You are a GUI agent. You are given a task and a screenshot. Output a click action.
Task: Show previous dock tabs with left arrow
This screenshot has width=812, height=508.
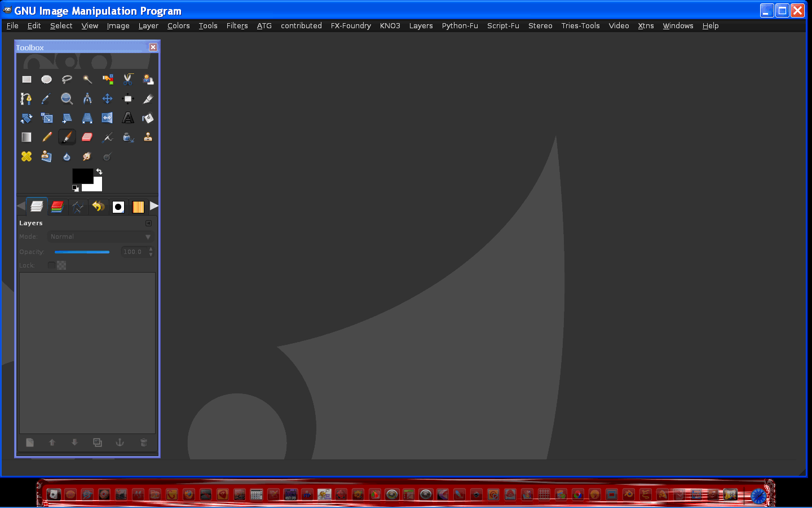point(21,206)
